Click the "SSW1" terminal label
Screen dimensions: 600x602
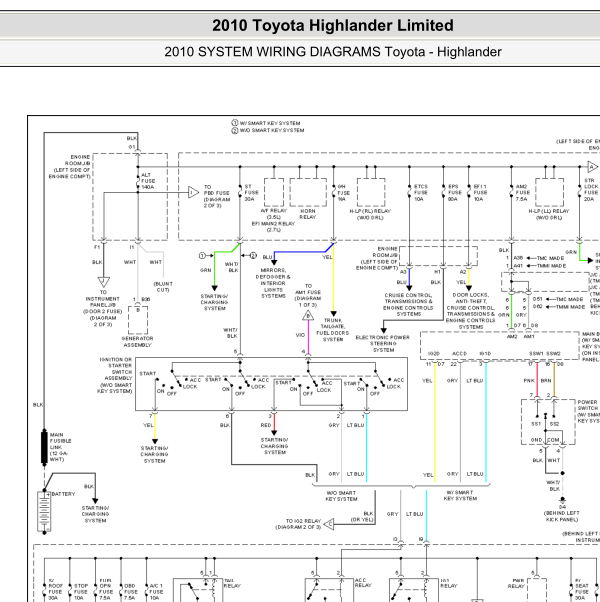[536, 354]
